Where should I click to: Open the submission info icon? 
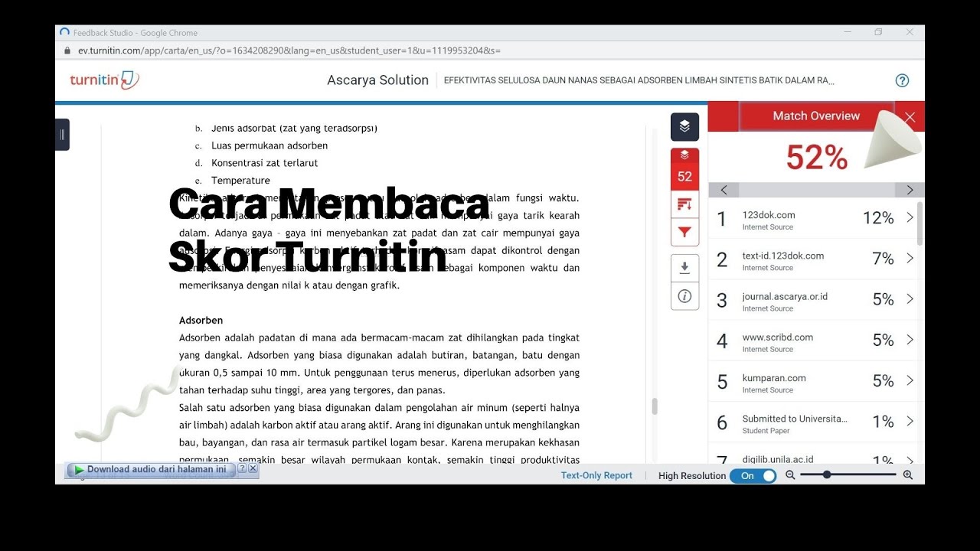coord(684,296)
